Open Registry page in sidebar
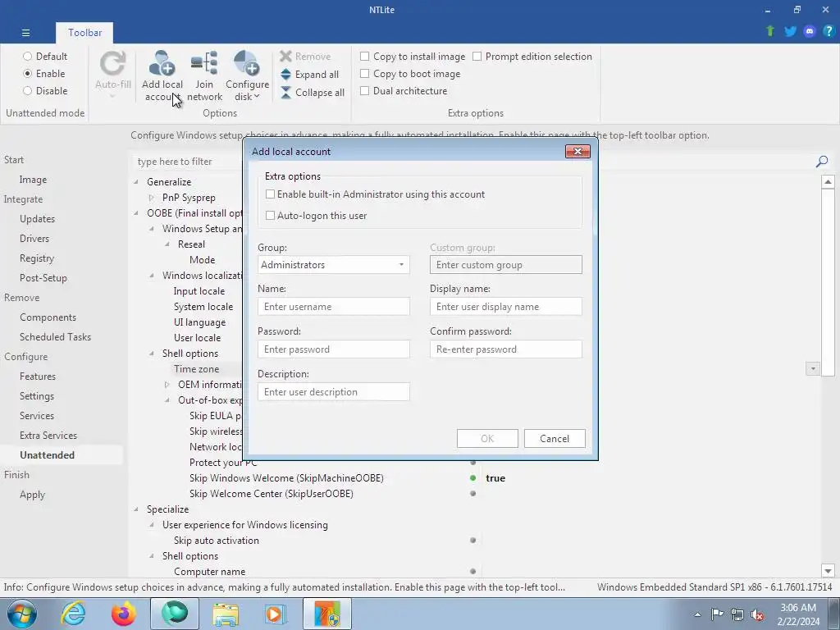The width and height of the screenshot is (840, 630). click(37, 258)
